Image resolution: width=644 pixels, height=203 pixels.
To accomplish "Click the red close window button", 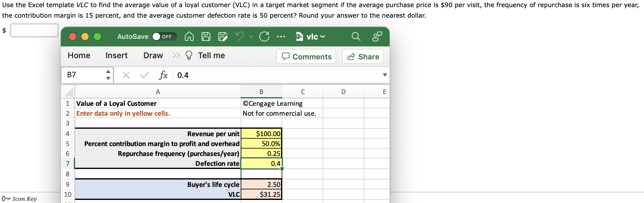I will pos(73,37).
